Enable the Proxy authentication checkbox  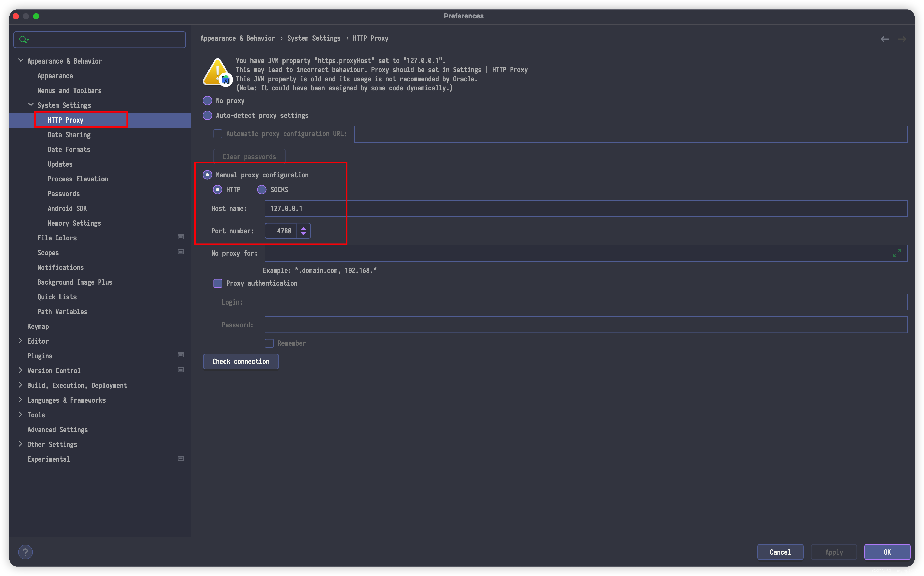point(218,283)
